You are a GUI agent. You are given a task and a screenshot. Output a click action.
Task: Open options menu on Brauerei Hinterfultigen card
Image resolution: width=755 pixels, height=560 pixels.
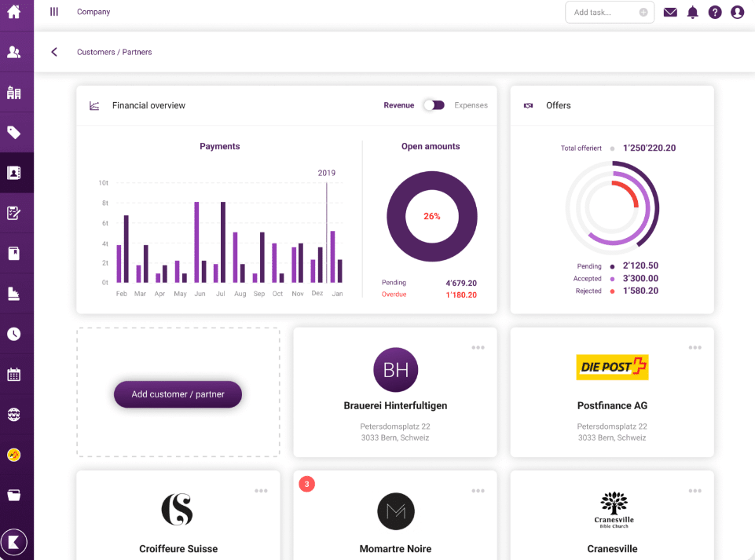coord(478,348)
